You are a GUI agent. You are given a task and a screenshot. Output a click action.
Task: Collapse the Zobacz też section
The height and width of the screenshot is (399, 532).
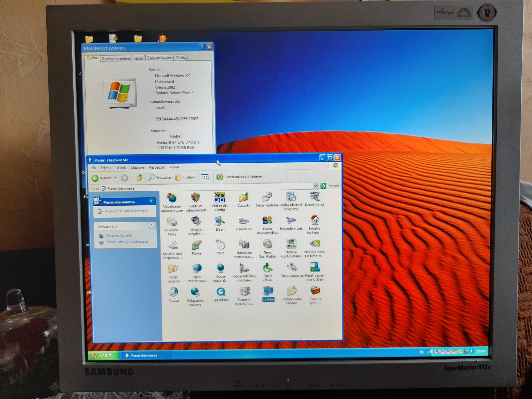click(x=152, y=226)
